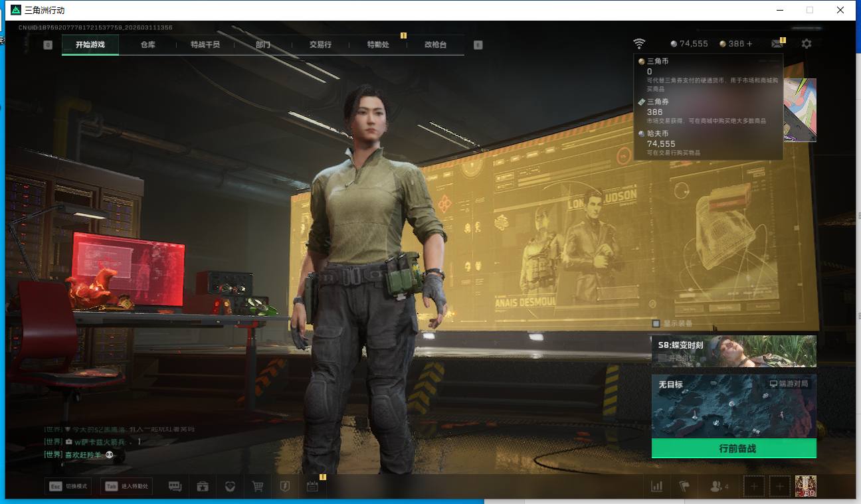
Task: Select the 无目标 map card
Action: pyautogui.click(x=734, y=406)
